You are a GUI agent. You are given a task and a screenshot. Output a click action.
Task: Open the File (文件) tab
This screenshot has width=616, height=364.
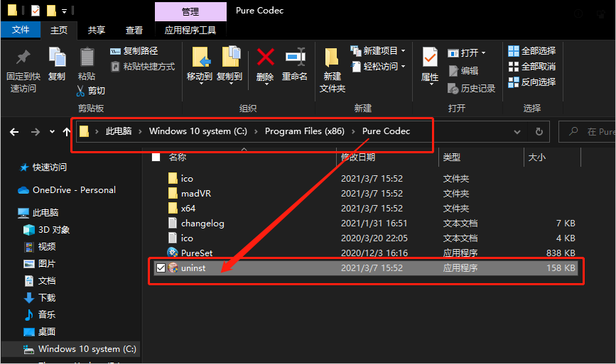21,30
